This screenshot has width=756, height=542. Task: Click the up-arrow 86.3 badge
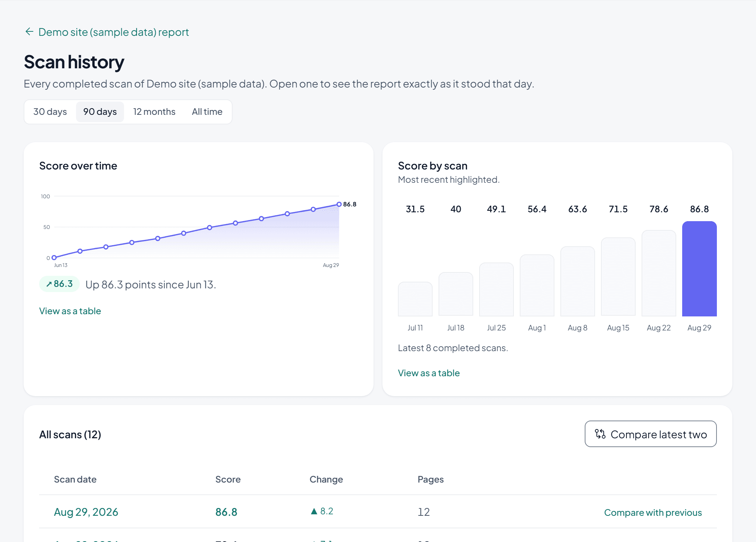(x=59, y=284)
